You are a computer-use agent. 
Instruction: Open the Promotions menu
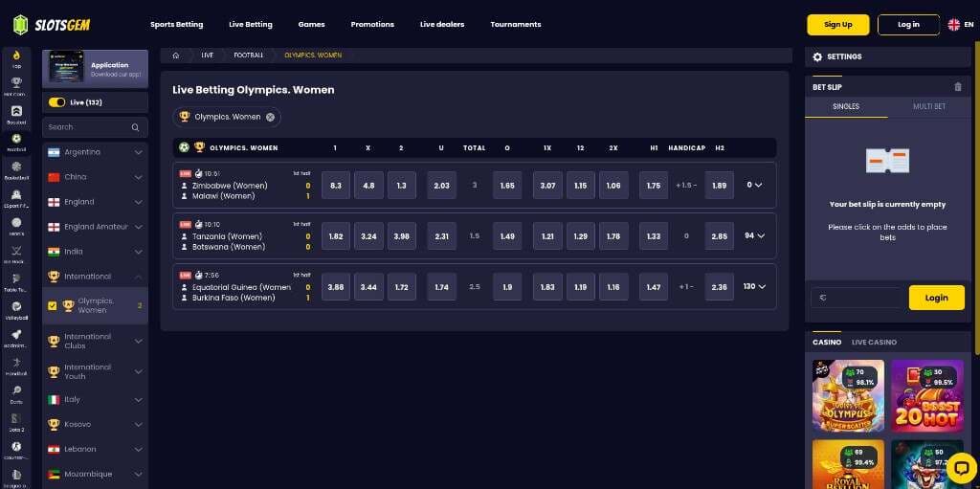click(x=372, y=24)
